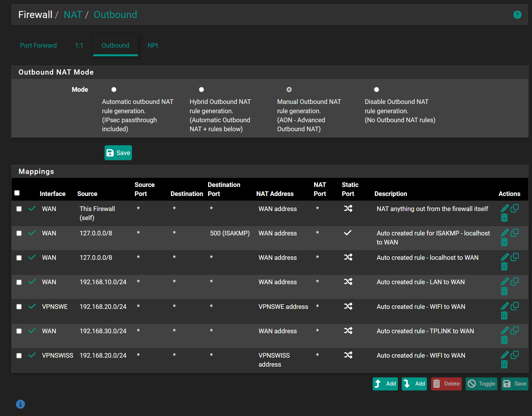Screen dimensions: 532x416
Task: Copy the 'TPLINK to WAN' mapping
Action: 515,330
